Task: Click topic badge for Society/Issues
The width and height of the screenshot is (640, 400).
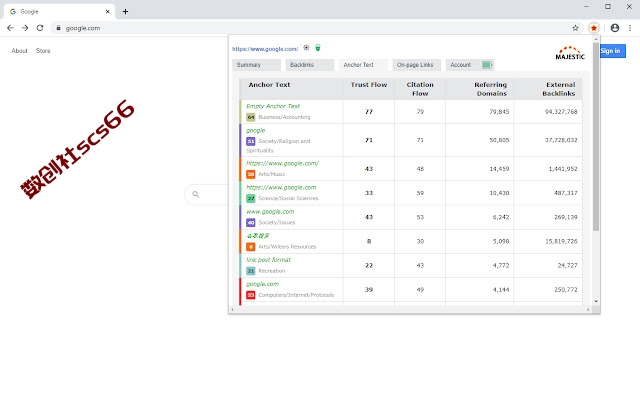Action: 251,222
